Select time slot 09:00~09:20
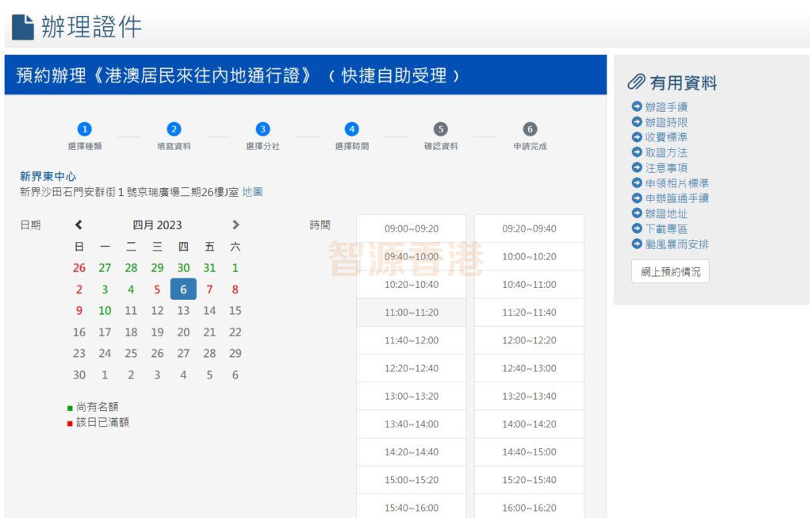This screenshot has width=812, height=518. tap(412, 228)
